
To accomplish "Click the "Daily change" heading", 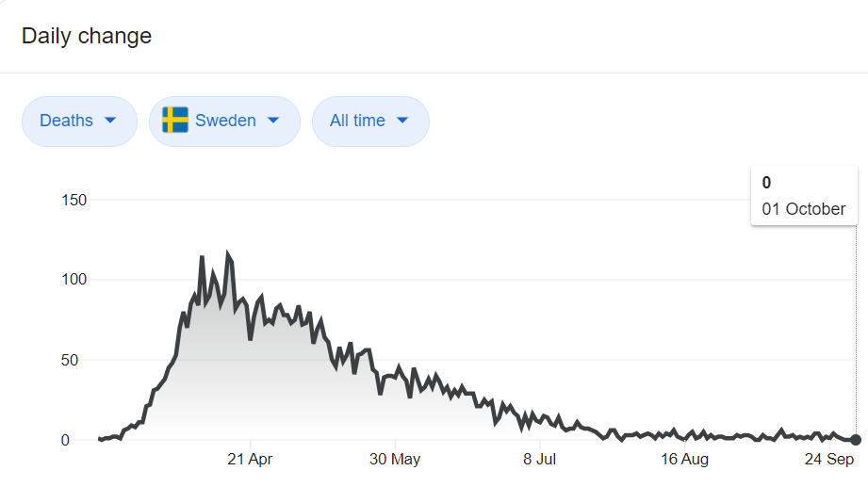I will [x=87, y=37].
